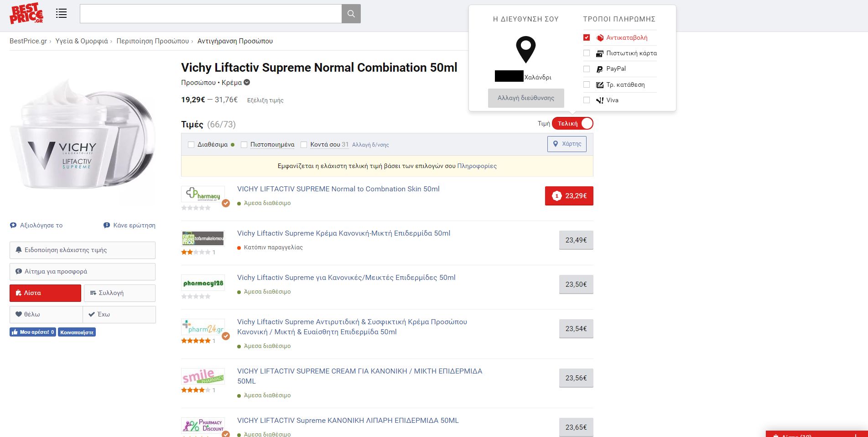
Task: Click the Χάρτης map button
Action: click(x=567, y=144)
